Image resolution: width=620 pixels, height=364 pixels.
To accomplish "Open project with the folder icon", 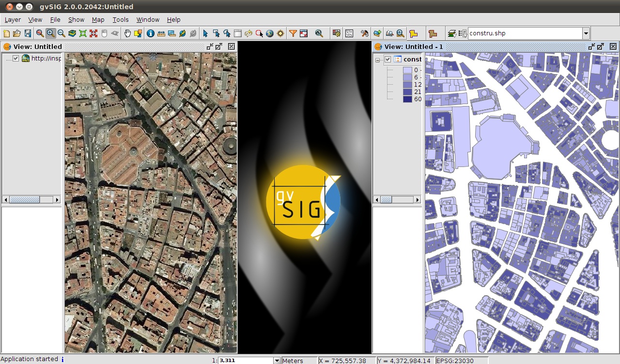I will point(17,33).
